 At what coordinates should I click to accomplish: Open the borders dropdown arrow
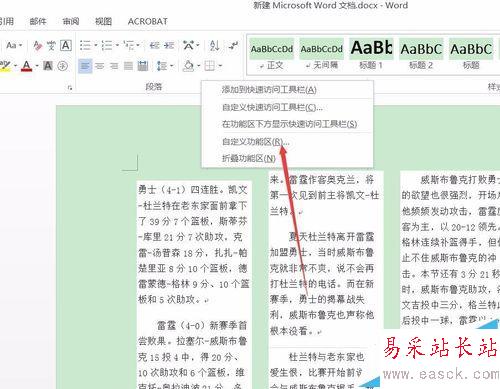tap(220, 66)
